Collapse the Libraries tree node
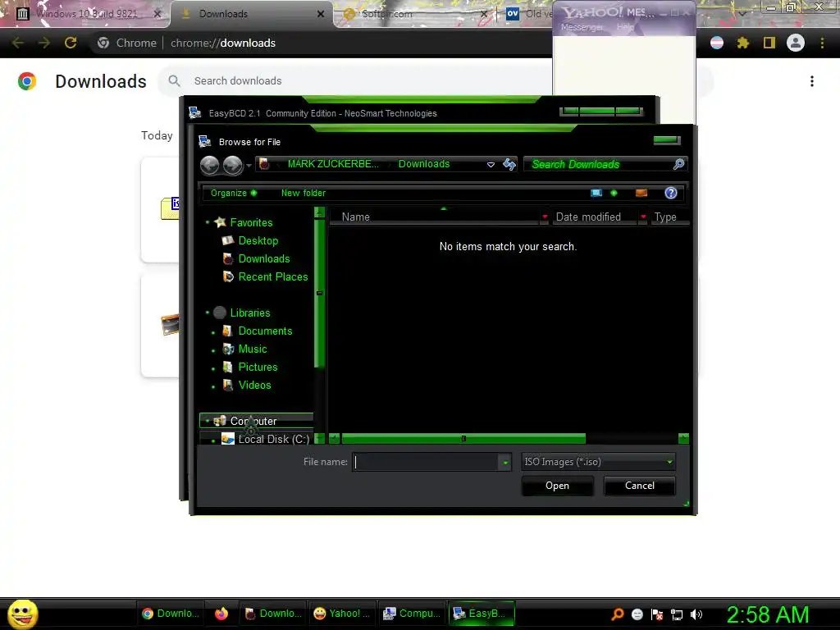The height and width of the screenshot is (630, 840). click(208, 313)
